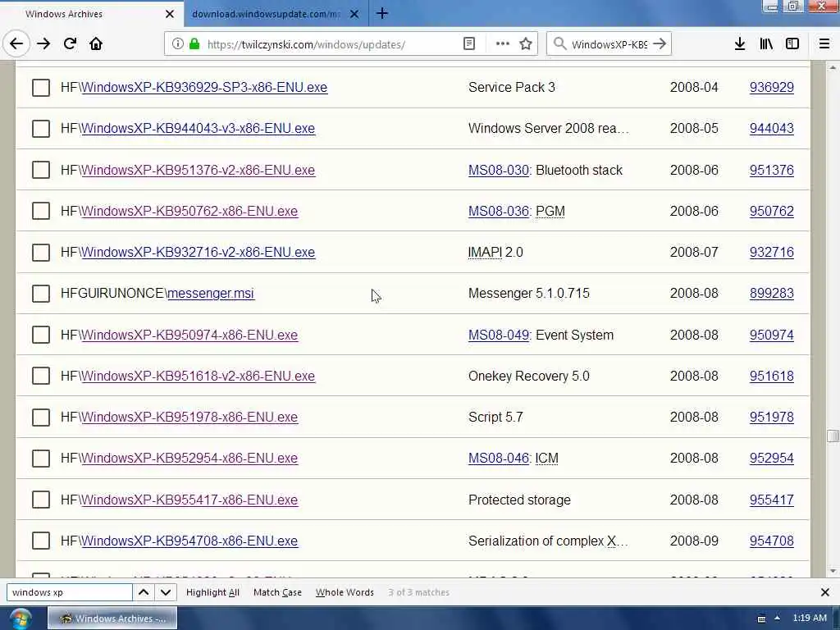Open the Library icon
840x630 pixels.
click(x=766, y=44)
